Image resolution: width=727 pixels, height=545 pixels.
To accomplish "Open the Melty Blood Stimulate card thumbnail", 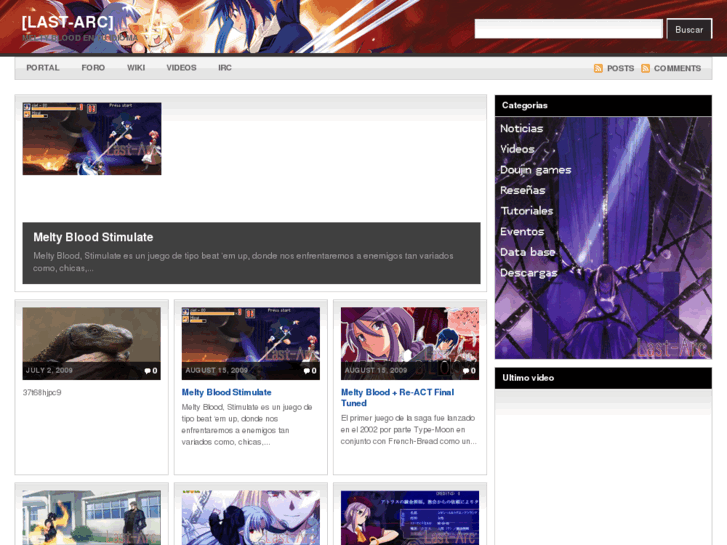I will (x=250, y=343).
